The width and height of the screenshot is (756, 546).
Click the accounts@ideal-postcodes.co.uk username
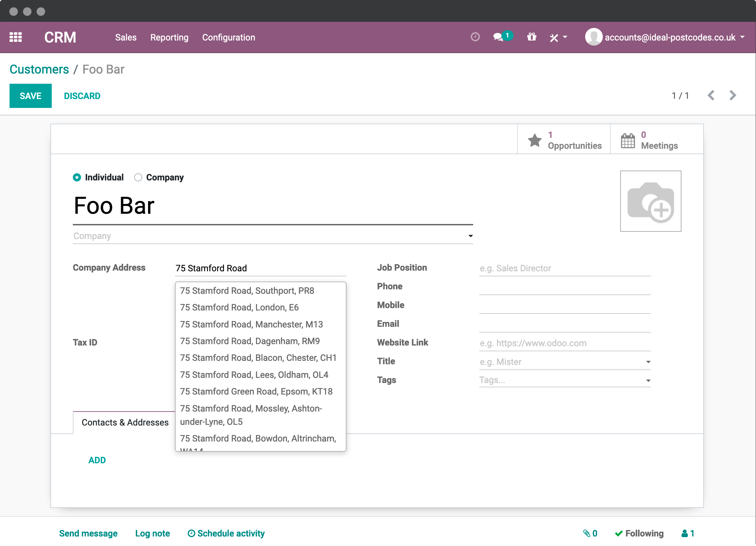pyautogui.click(x=670, y=37)
